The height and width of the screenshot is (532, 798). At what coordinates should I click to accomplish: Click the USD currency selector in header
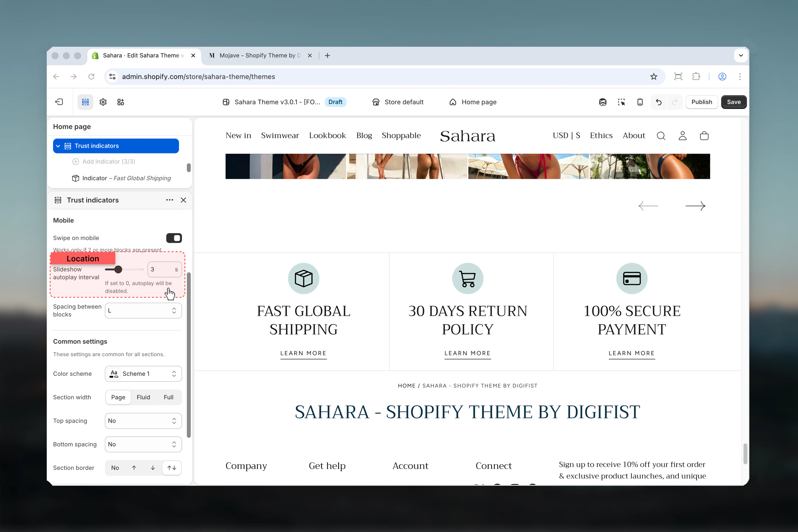click(566, 136)
